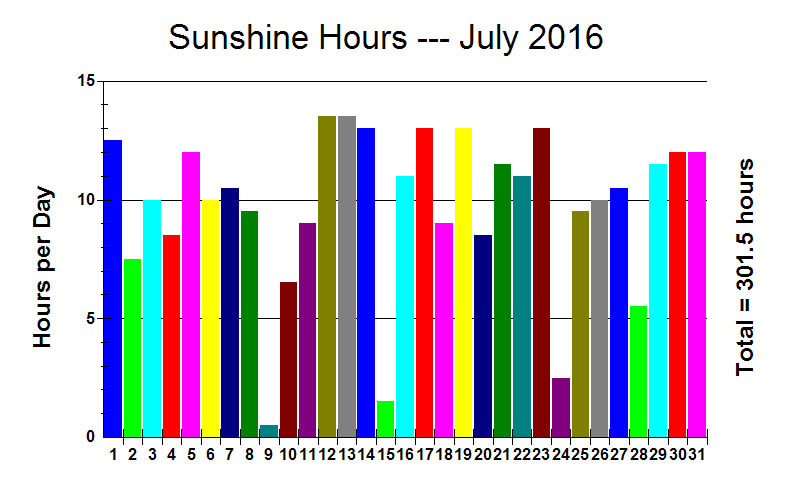Select the yellow bar for day 19
792x491 pixels.
[463, 282]
